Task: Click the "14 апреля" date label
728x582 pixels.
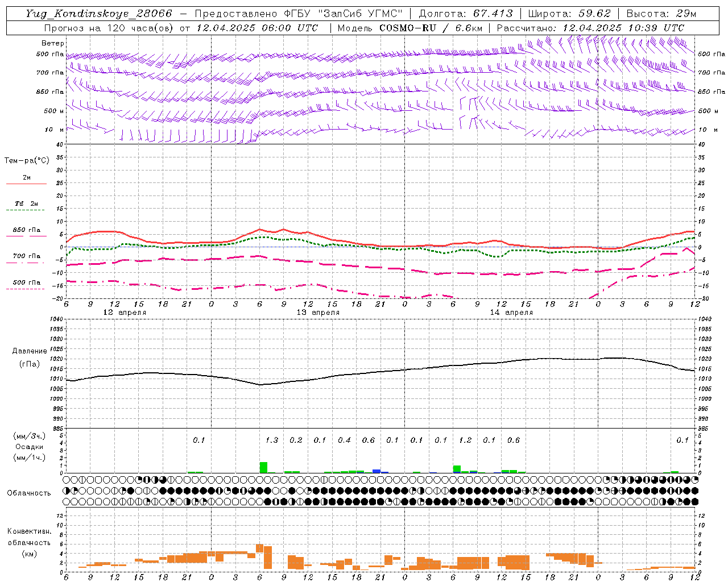Action: click(511, 313)
